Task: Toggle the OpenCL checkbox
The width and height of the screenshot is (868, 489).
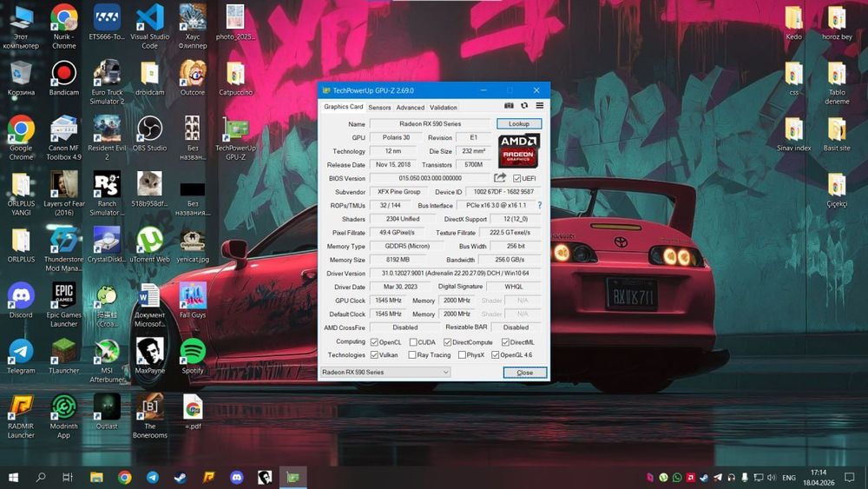Action: coord(374,342)
